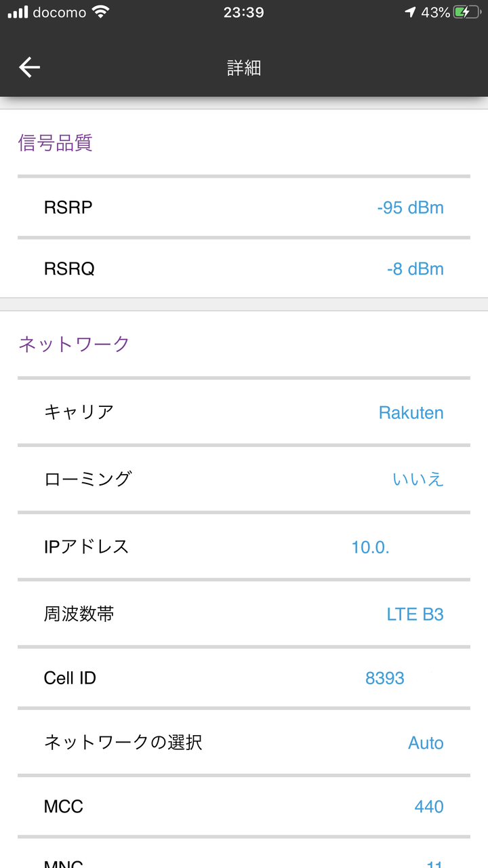The height and width of the screenshot is (868, 488).
Task: Tap the ローミング いいえ value
Action: click(418, 479)
